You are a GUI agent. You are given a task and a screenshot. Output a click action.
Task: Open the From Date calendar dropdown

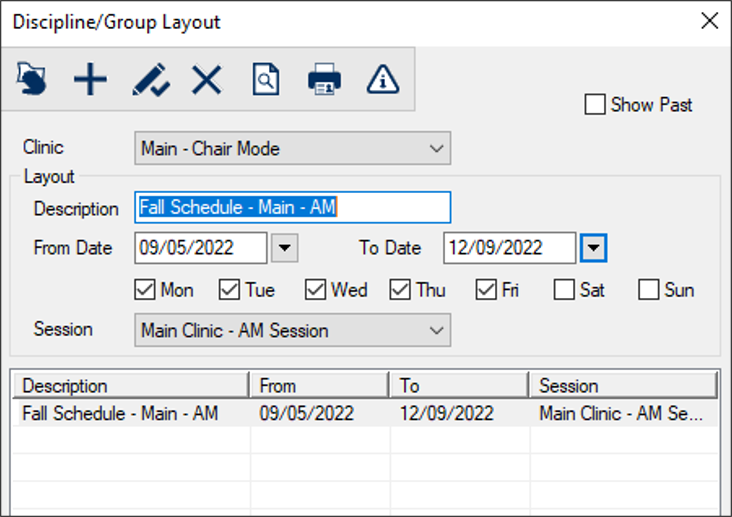click(x=284, y=248)
